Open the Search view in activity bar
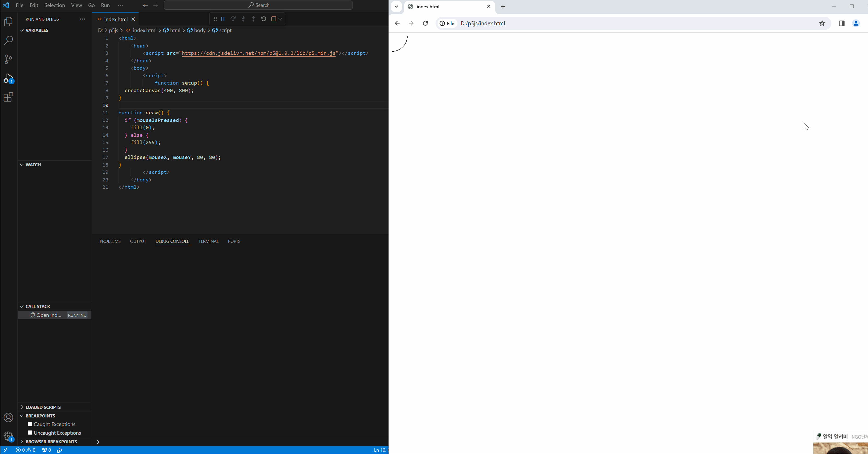Viewport: 868px width, 454px height. coord(8,40)
